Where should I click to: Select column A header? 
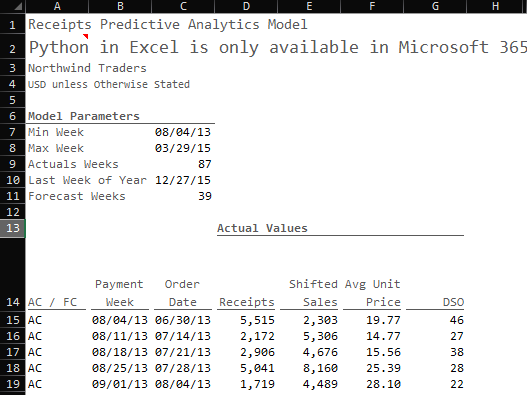[57, 6]
